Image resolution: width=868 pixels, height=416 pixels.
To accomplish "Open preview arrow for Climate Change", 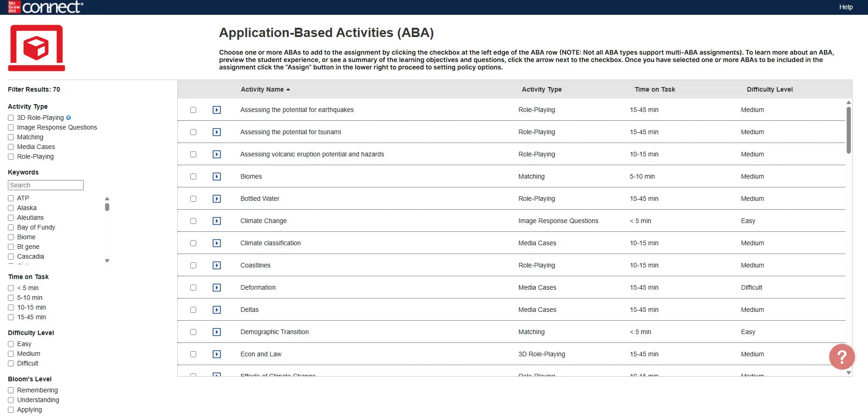I will click(x=217, y=221).
